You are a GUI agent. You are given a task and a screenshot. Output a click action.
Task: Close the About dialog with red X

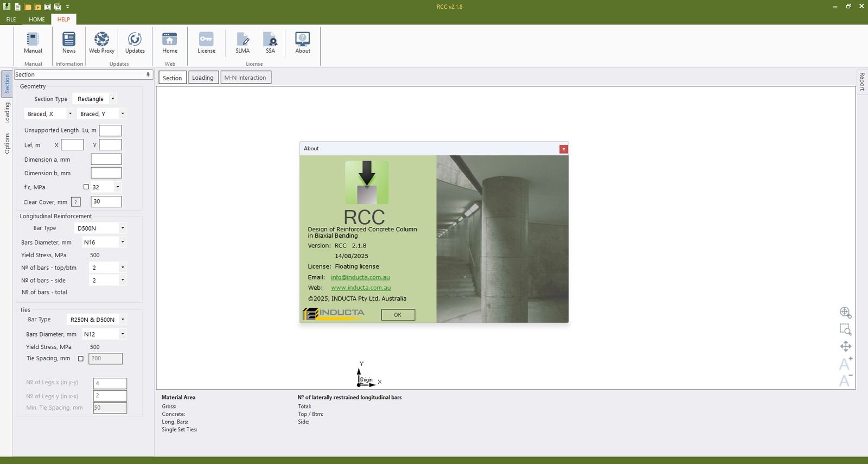pos(564,149)
